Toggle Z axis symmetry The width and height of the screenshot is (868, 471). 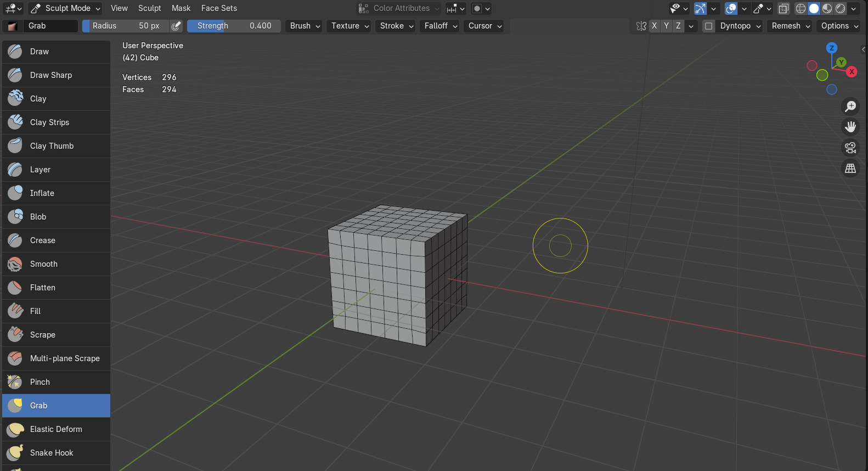[x=678, y=26]
